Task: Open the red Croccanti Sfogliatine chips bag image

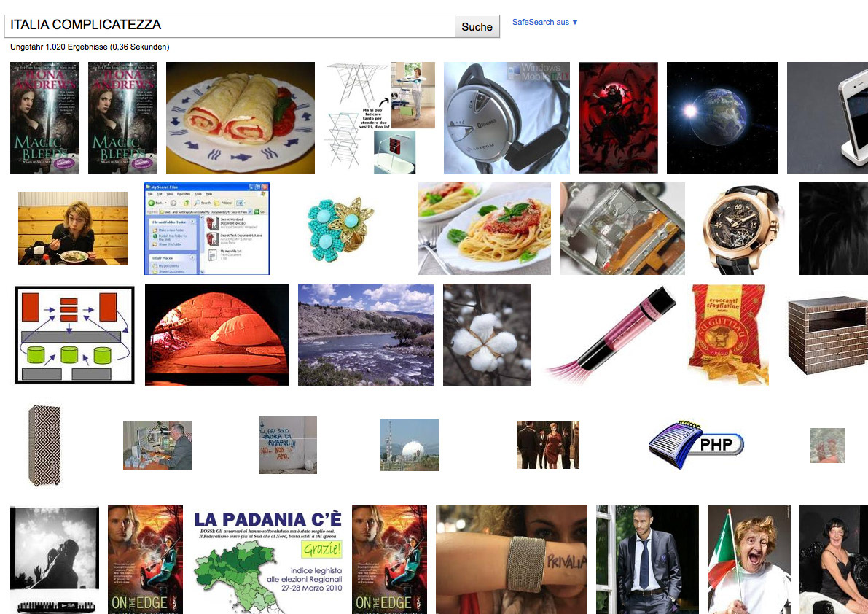Action: click(x=728, y=335)
